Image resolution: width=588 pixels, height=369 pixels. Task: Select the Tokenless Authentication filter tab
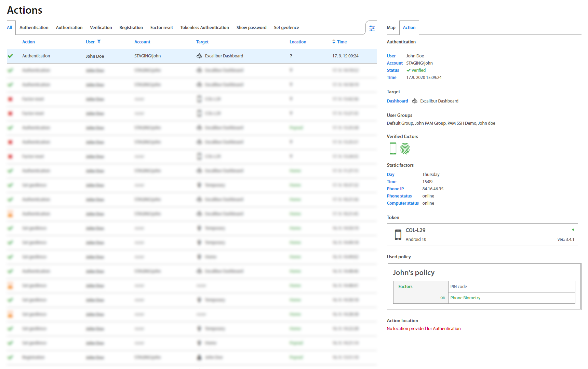[x=204, y=28]
